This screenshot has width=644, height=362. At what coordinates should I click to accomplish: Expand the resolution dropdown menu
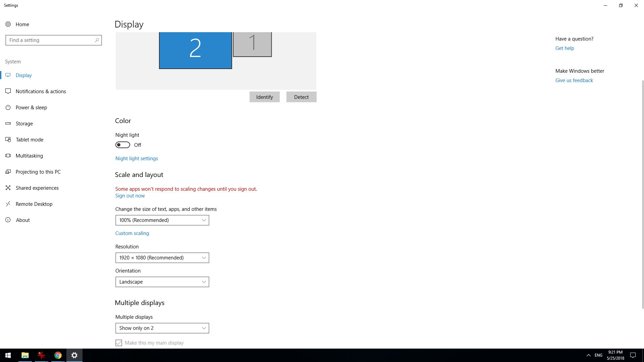(162, 257)
